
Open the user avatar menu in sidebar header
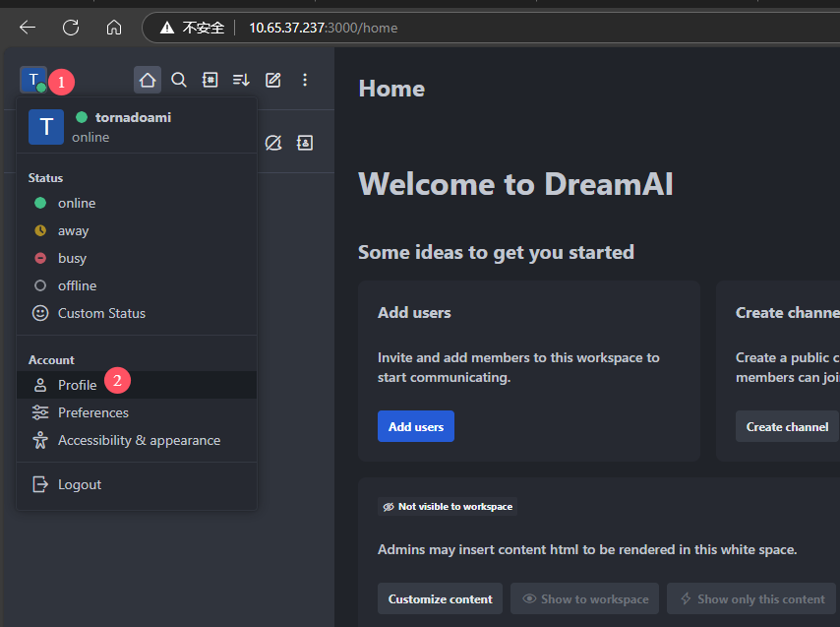point(33,80)
